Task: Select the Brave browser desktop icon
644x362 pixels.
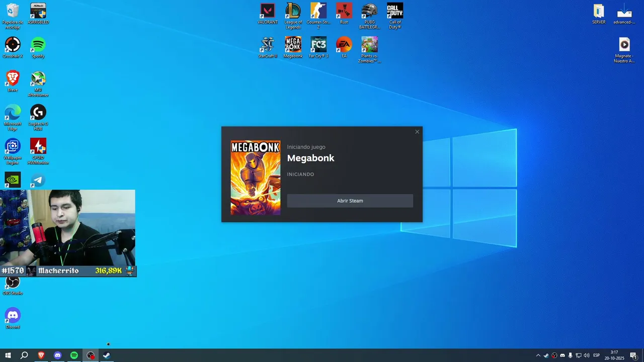Action: 13,81
